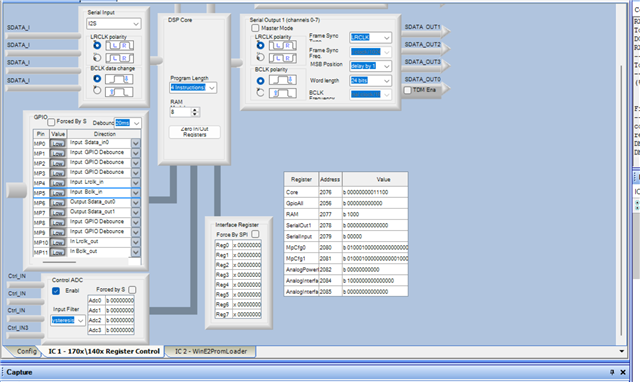Toggle MP9 Low value button

[58, 233]
